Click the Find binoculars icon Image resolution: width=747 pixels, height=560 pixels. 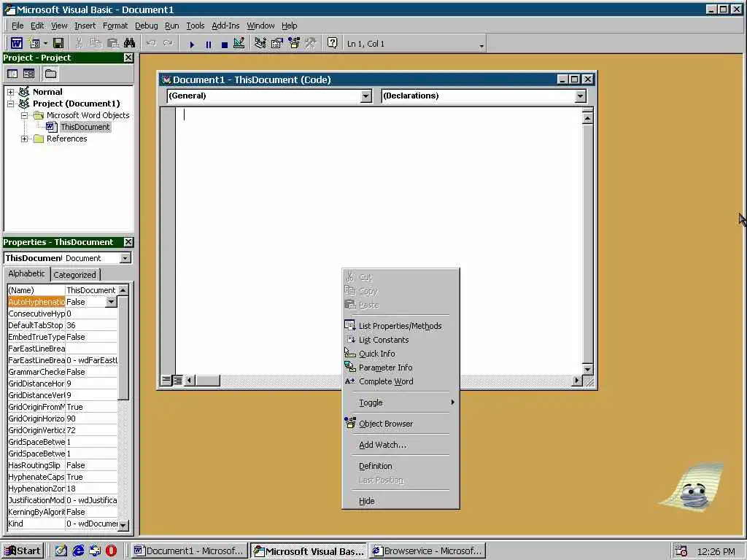[130, 43]
